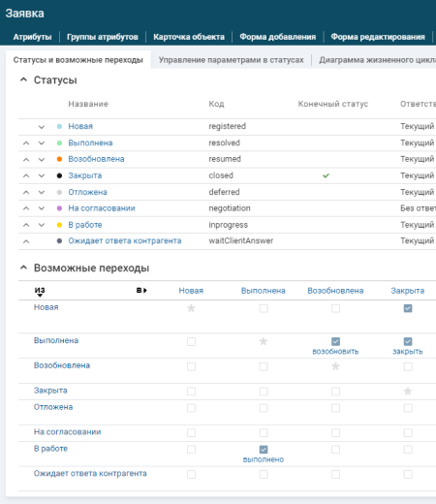Move В работе status up
Viewport: 436px width, 504px height.
coord(26,225)
